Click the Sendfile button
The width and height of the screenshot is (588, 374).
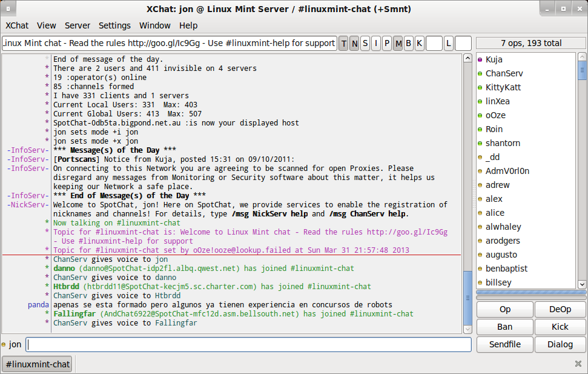click(x=505, y=345)
